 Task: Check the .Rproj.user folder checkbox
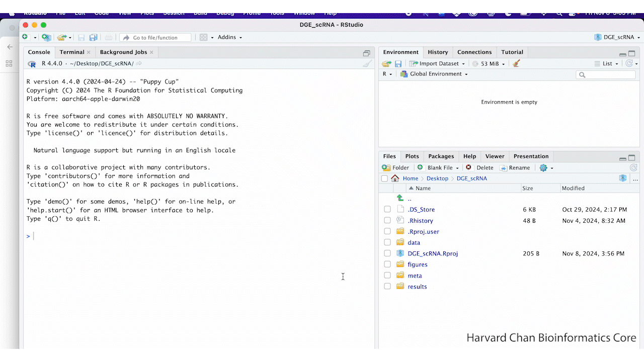pyautogui.click(x=387, y=231)
